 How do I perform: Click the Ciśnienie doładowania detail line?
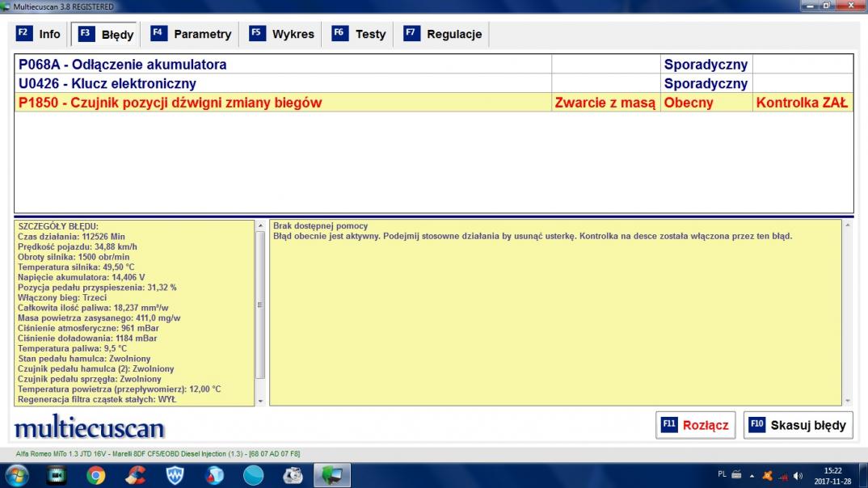tap(87, 338)
